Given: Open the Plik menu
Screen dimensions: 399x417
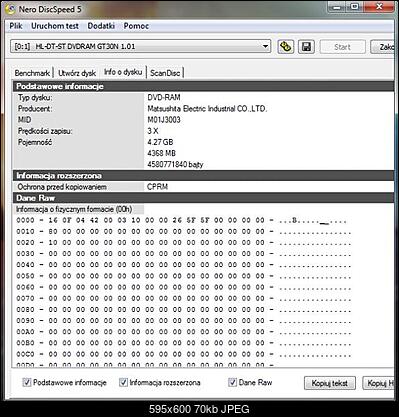Looking at the screenshot, I should [16, 26].
